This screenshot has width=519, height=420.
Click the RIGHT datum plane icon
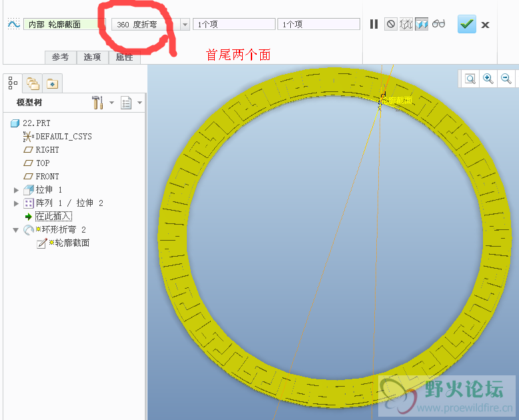point(29,150)
